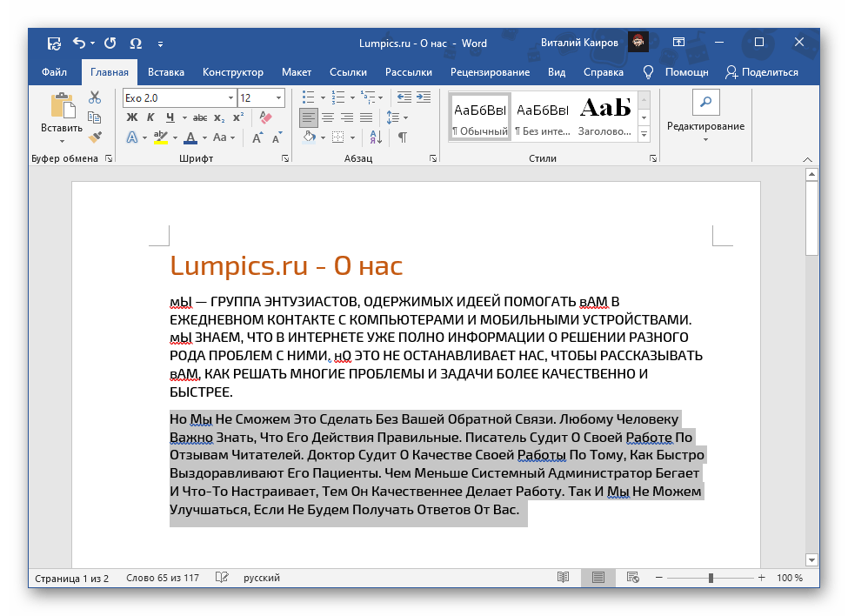Click the Copy icon in clipboard group
848x616 pixels.
click(94, 117)
